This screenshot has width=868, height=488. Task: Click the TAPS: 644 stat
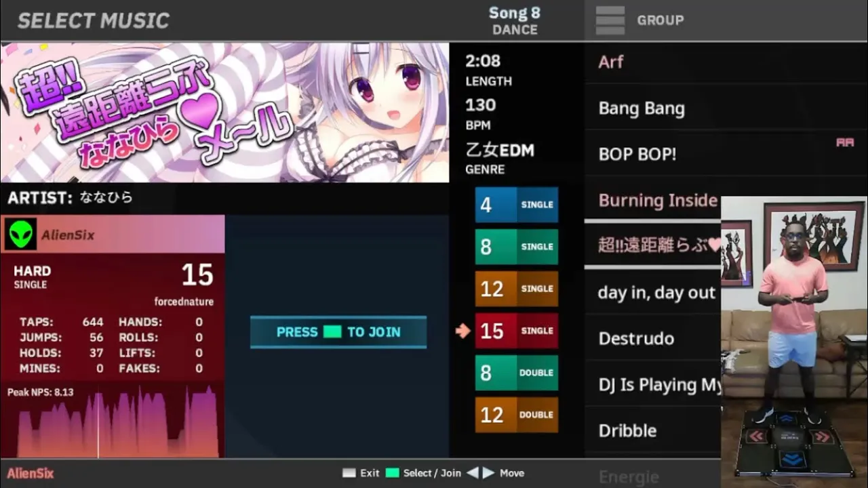click(x=61, y=322)
